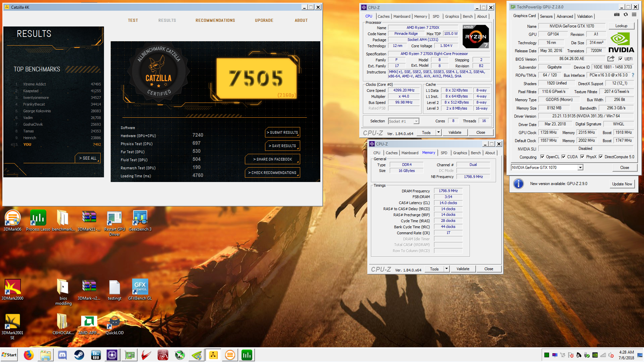This screenshot has height=362, width=644.
Task: Open GFXBench GL desktop shortcut
Action: 140,290
